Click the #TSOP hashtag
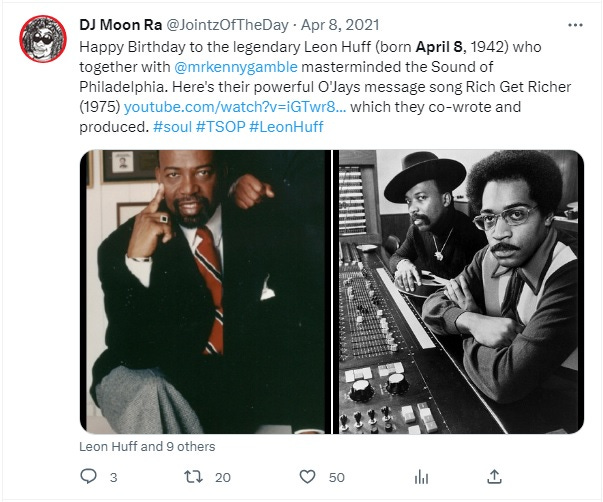 pos(220,127)
